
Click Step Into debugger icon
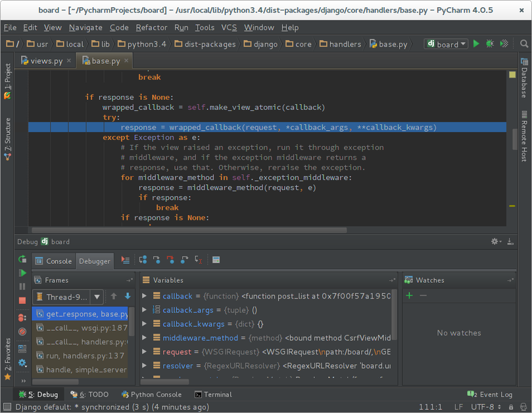tap(157, 260)
